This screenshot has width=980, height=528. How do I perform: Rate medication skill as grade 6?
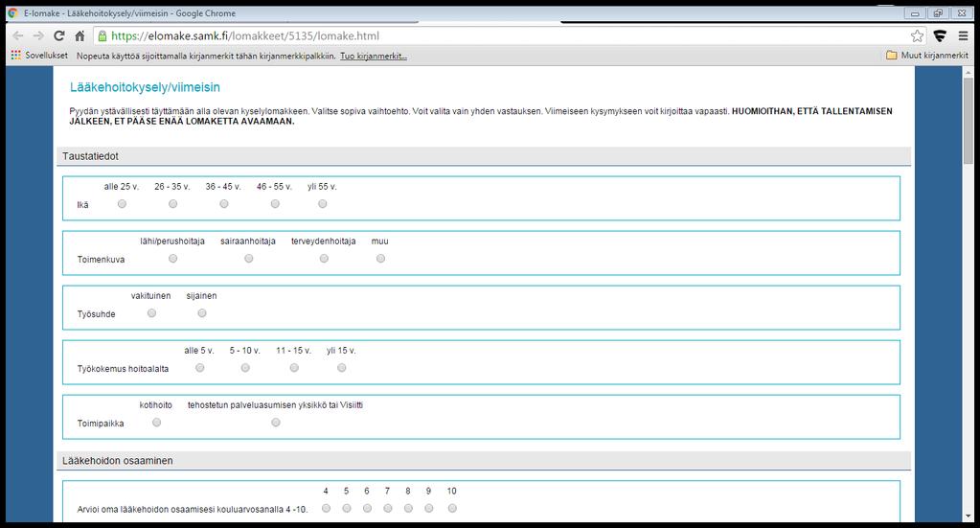pyautogui.click(x=368, y=508)
